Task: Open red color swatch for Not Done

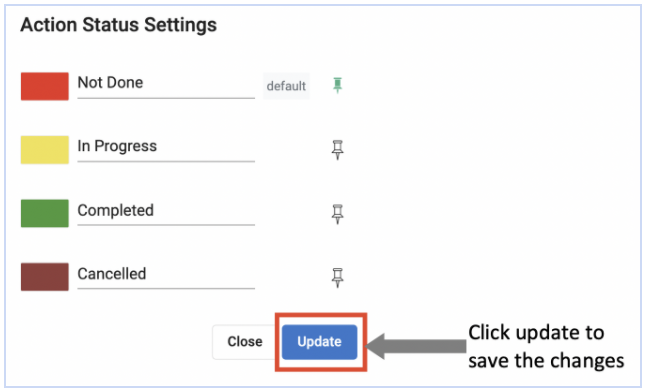Action: click(x=45, y=86)
